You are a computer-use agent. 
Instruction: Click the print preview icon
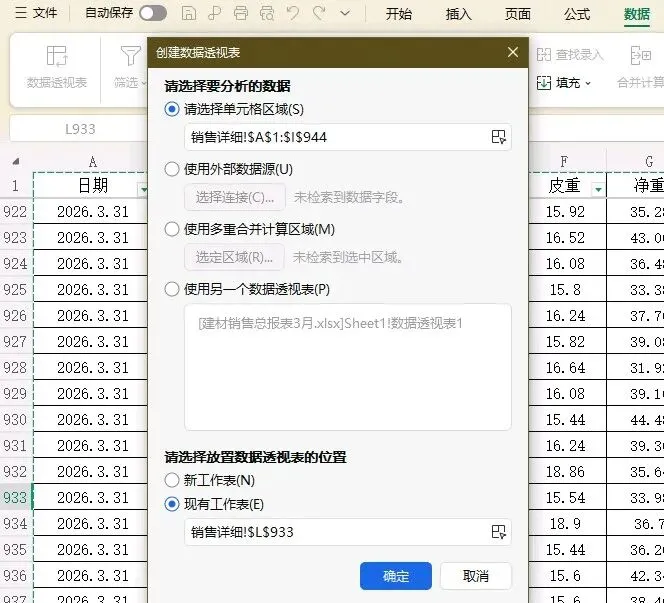pos(267,14)
